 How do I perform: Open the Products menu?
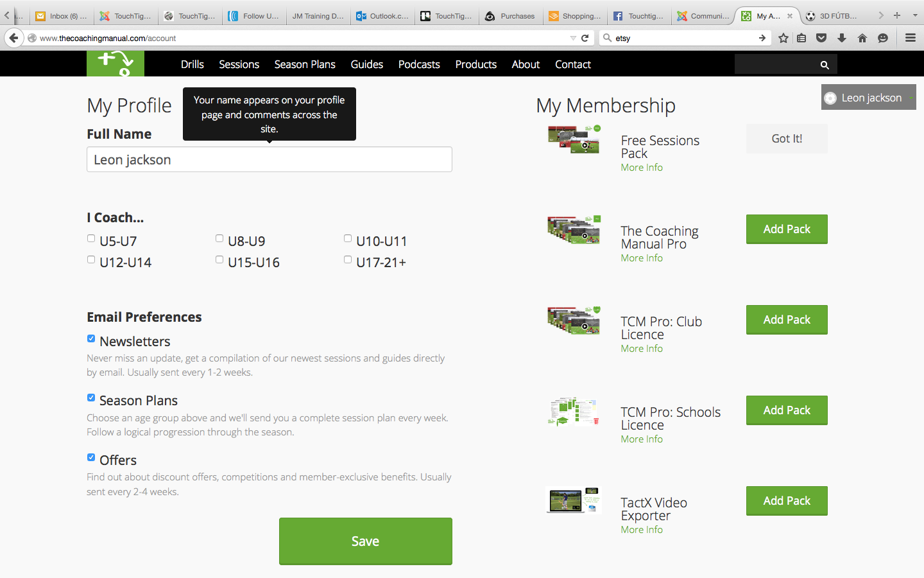[x=476, y=64]
